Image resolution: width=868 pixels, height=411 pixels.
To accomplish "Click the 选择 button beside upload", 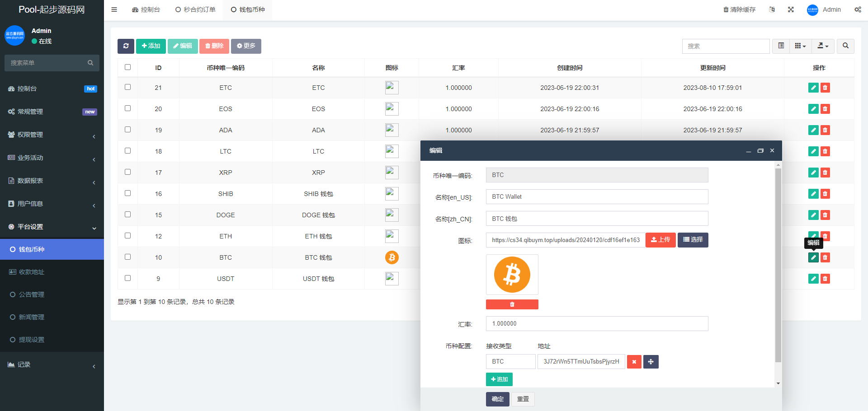I will [x=693, y=240].
